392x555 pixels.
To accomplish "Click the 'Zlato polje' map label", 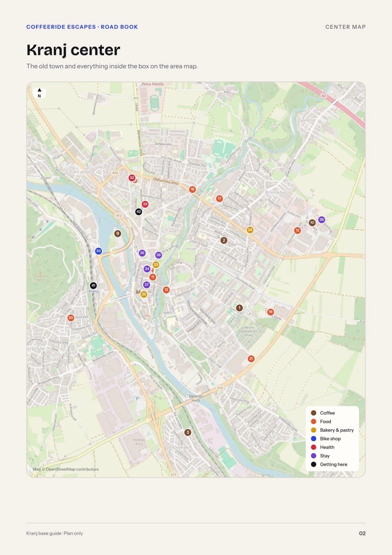I will tap(80, 172).
